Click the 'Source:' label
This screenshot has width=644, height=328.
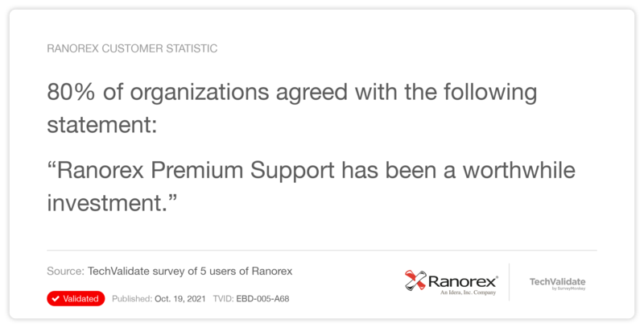[x=66, y=272]
